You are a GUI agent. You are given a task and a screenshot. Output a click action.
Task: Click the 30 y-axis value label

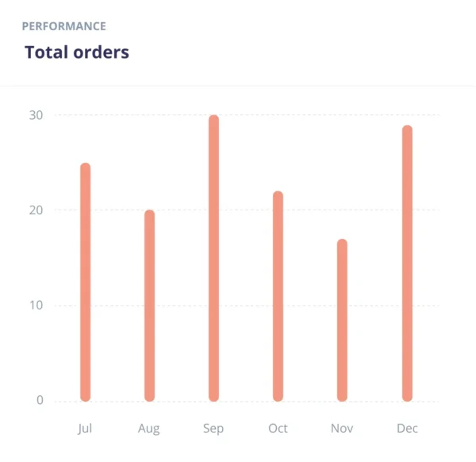click(36, 115)
